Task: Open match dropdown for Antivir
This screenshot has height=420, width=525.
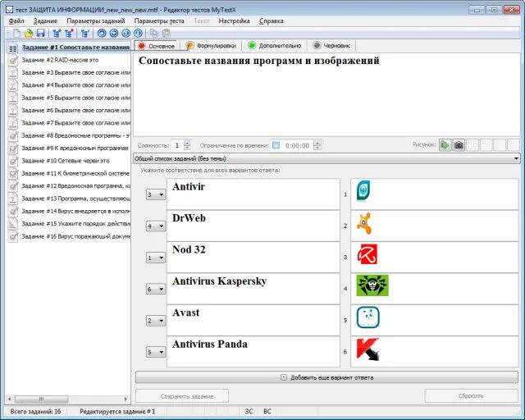Action: 156,194
